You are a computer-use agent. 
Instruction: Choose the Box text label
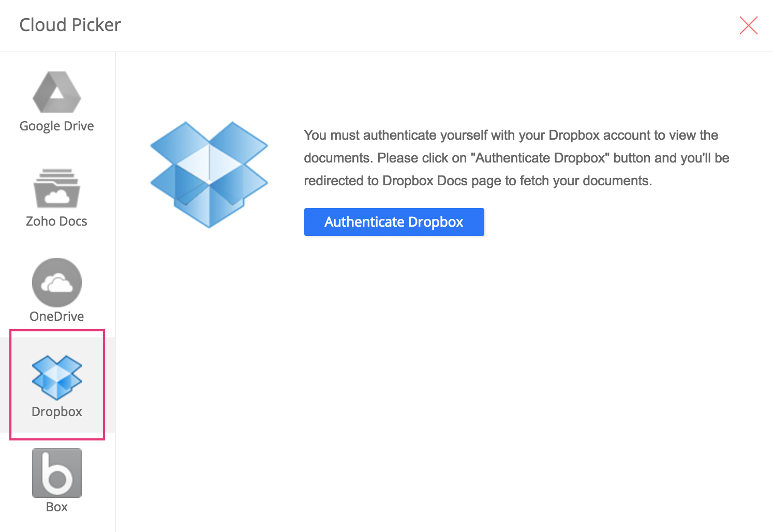tap(57, 507)
